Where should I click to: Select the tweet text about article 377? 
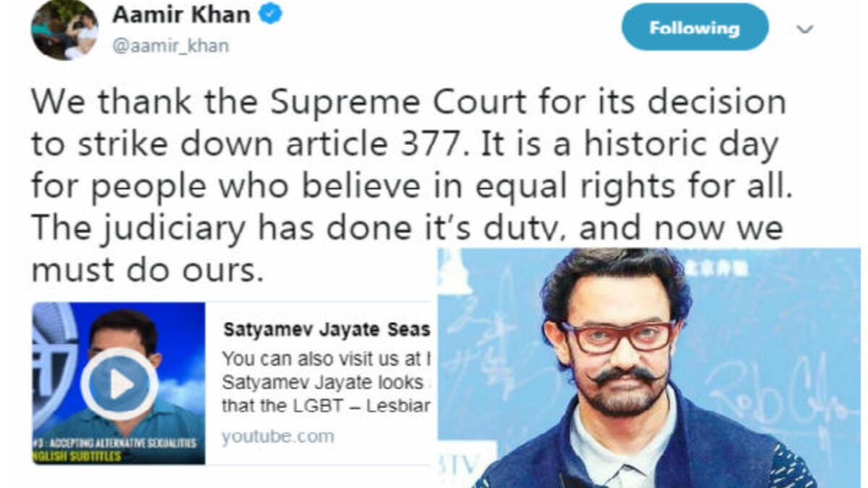pos(409,187)
